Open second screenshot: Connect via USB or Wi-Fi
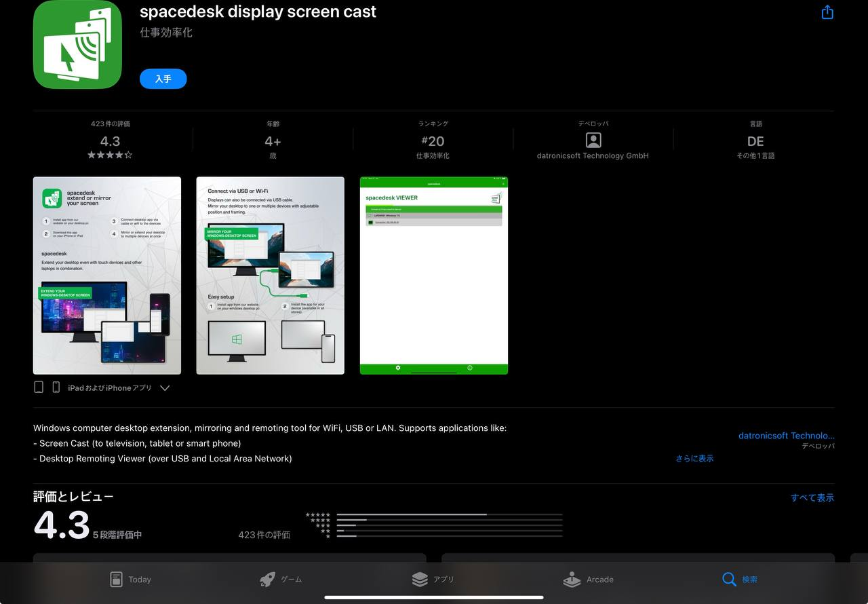Screen dimensions: 868x604 pos(271,276)
